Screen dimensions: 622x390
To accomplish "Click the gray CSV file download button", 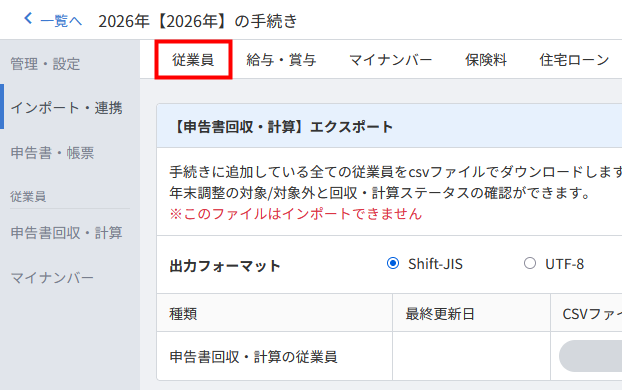I will [590, 356].
